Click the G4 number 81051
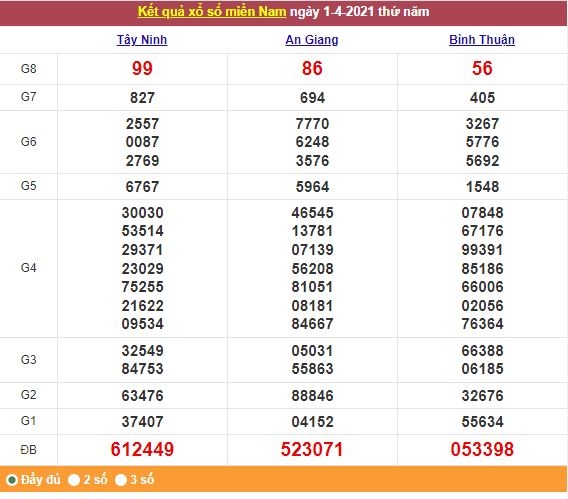 coord(312,287)
